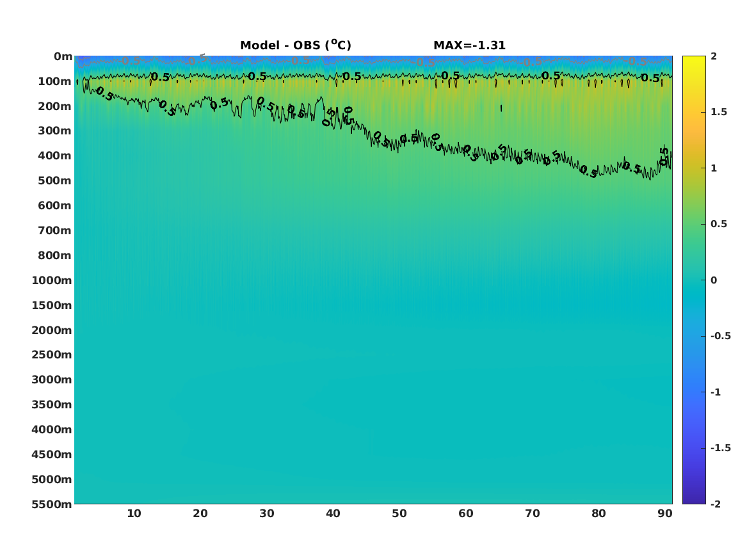Screen dimensions: 747x560
Task: Click the '2000m' depth axis label
Action: click(52, 330)
